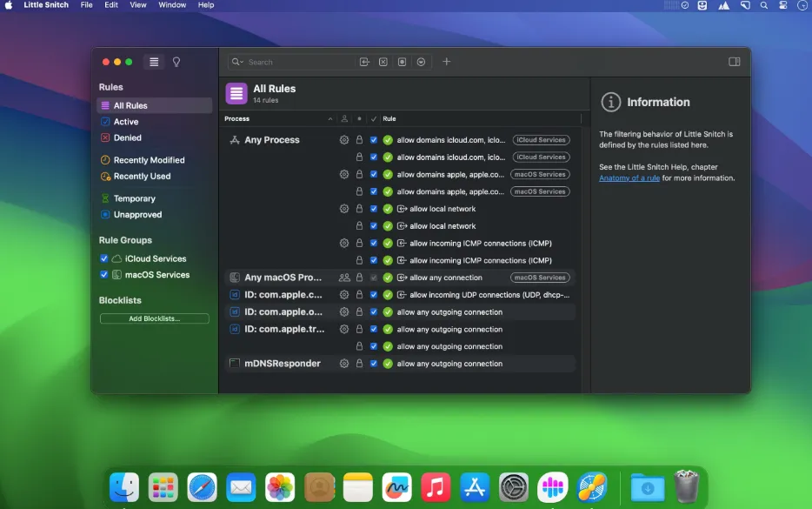This screenshot has height=509, width=812.
Task: Toggle the checkbox in ID: com.apple.tr... row
Action: pyautogui.click(x=373, y=329)
